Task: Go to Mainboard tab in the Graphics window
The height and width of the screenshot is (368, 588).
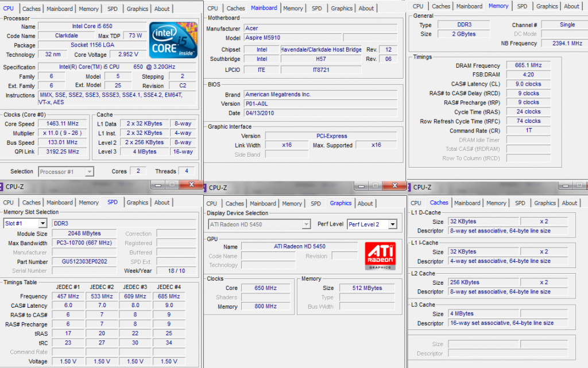Action: [263, 203]
